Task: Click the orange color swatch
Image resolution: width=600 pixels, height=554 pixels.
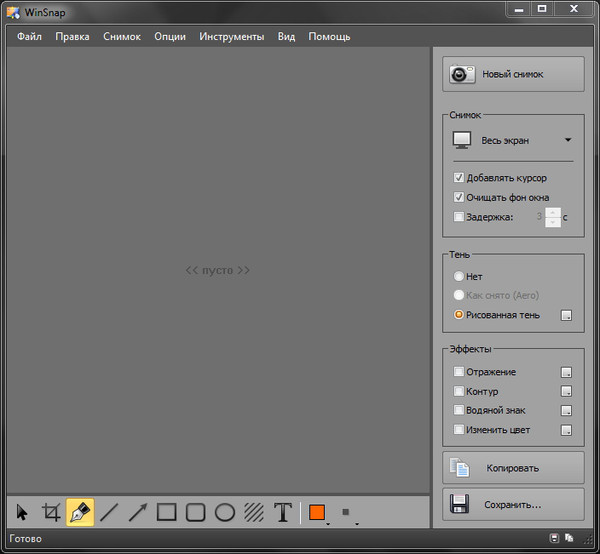Action: [x=317, y=513]
